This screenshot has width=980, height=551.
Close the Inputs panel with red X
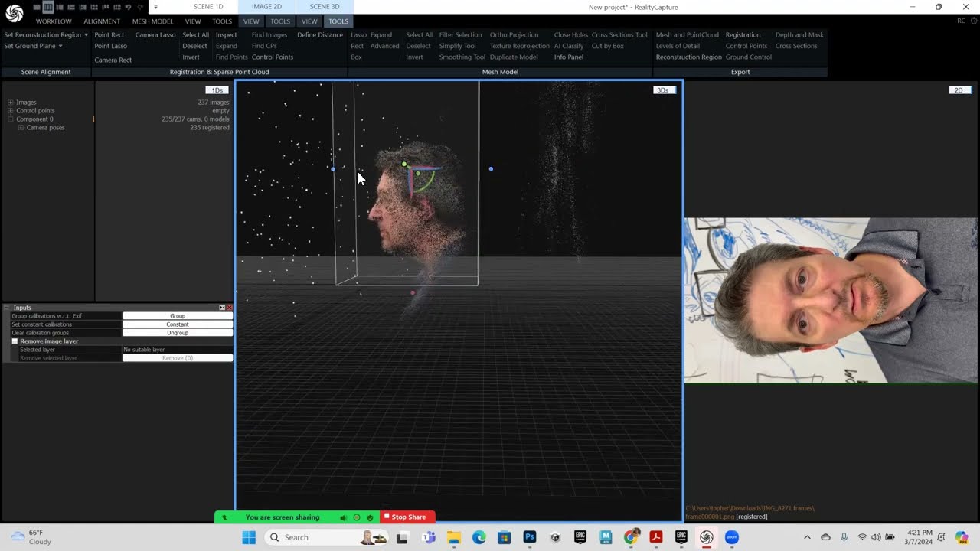pyautogui.click(x=229, y=308)
